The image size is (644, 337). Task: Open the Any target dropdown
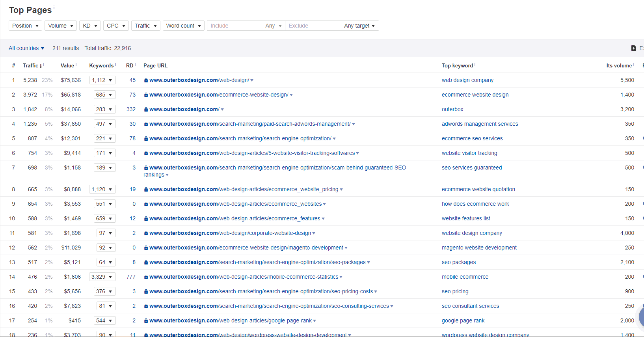click(x=359, y=26)
